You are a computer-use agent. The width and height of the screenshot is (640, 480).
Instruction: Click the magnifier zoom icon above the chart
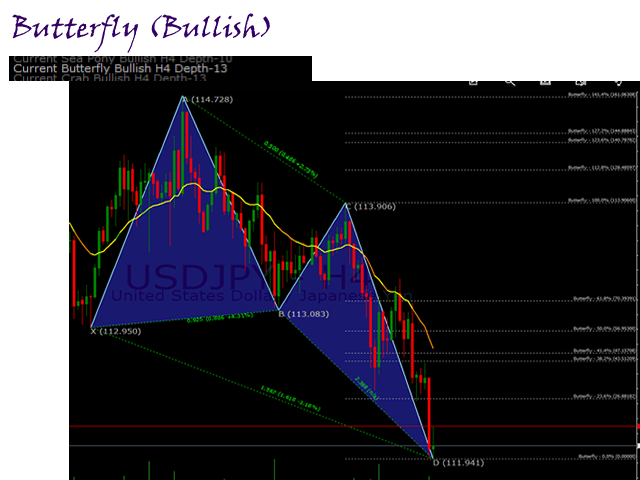pyautogui.click(x=510, y=84)
